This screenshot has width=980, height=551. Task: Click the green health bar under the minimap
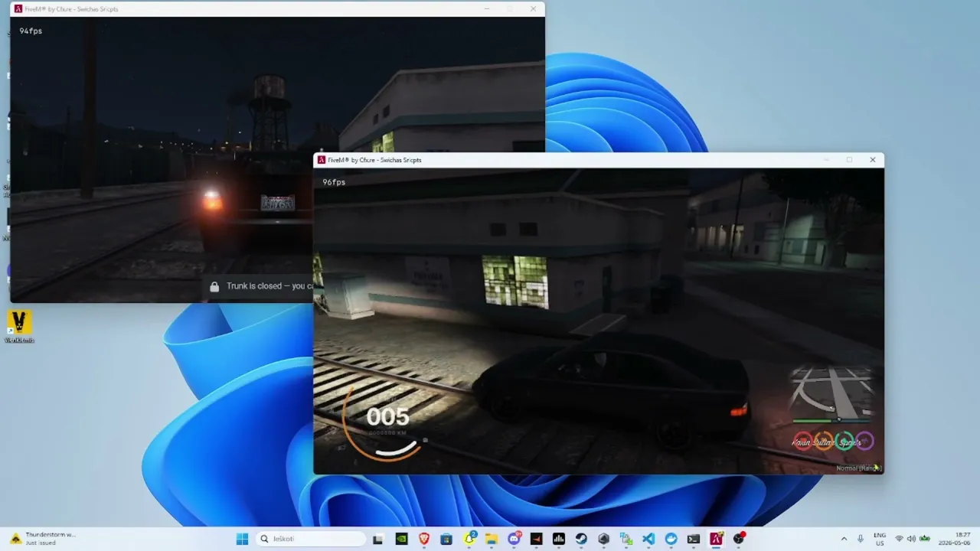[812, 420]
